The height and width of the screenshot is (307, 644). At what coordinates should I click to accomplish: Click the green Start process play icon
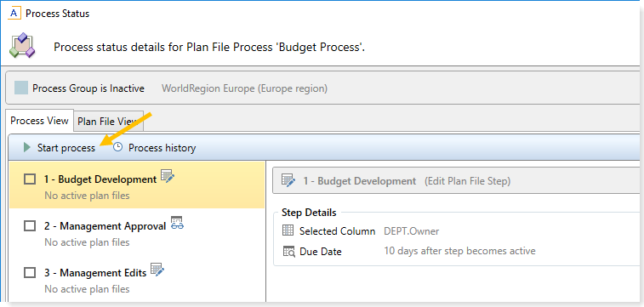27,147
